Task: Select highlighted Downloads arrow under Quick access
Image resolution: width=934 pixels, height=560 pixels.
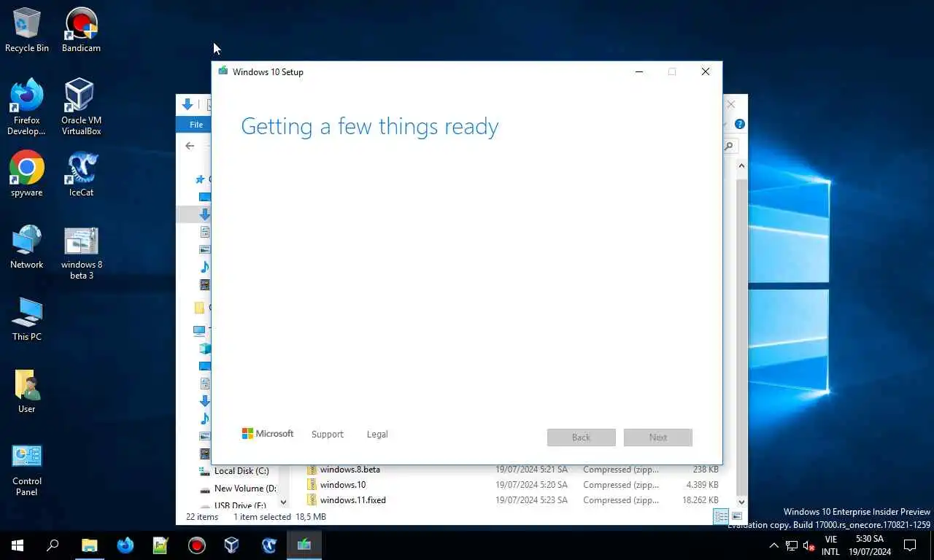Action: coord(204,214)
